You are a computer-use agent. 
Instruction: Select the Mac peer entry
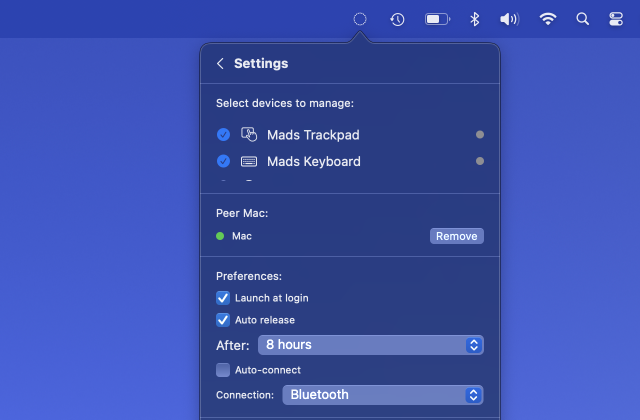241,236
